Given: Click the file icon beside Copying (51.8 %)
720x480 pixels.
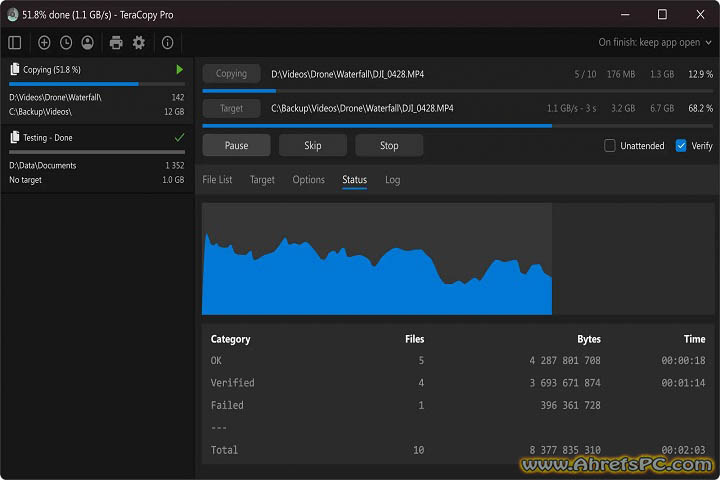Looking at the screenshot, I should click(15, 69).
